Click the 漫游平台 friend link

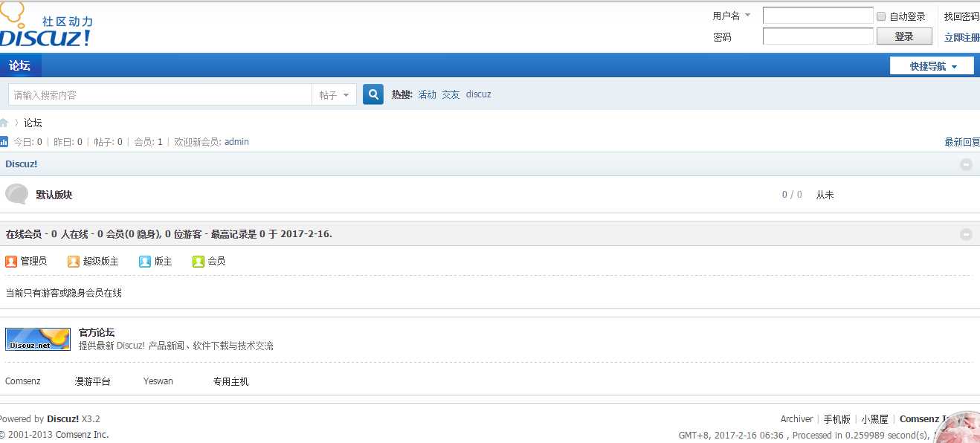(93, 381)
